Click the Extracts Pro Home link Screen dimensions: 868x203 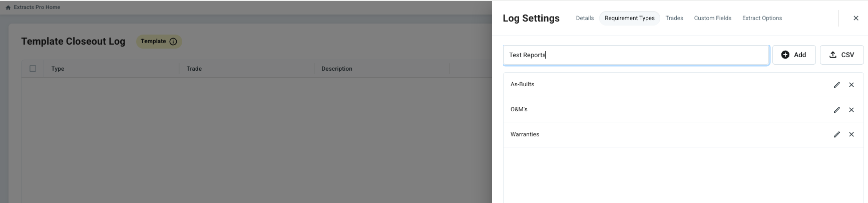(37, 8)
